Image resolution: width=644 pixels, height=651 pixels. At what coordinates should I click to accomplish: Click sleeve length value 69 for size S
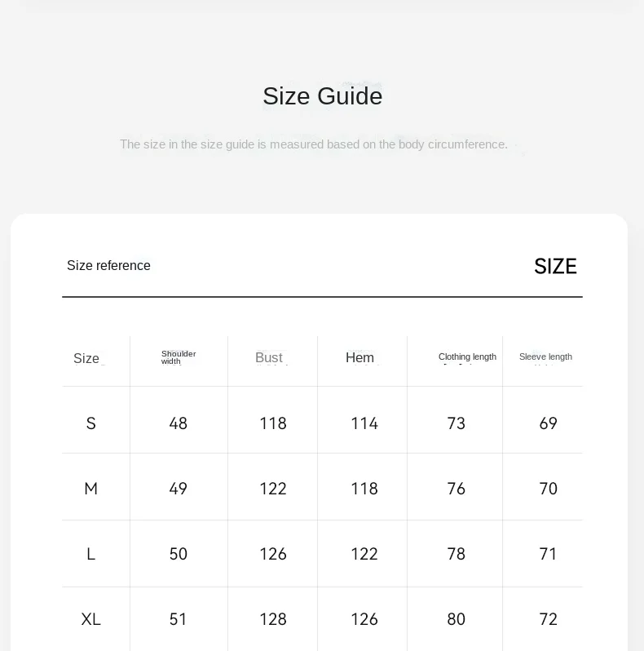(x=549, y=423)
